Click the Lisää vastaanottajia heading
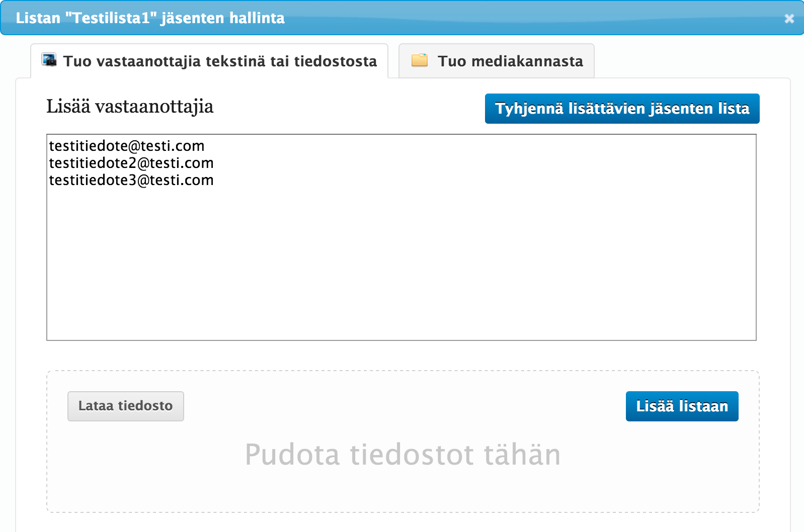This screenshot has height=532, width=804. click(130, 107)
